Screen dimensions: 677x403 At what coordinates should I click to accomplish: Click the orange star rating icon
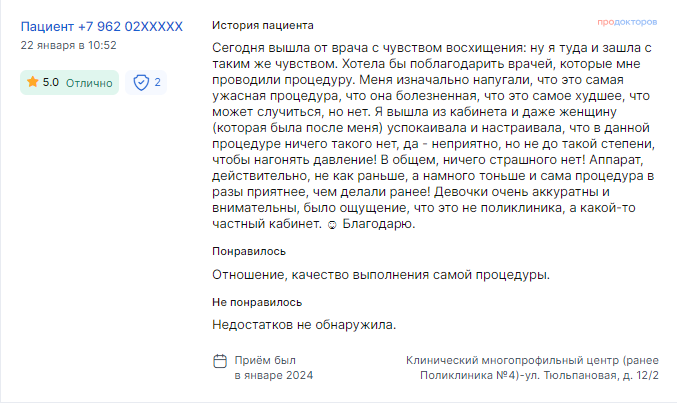(x=32, y=82)
